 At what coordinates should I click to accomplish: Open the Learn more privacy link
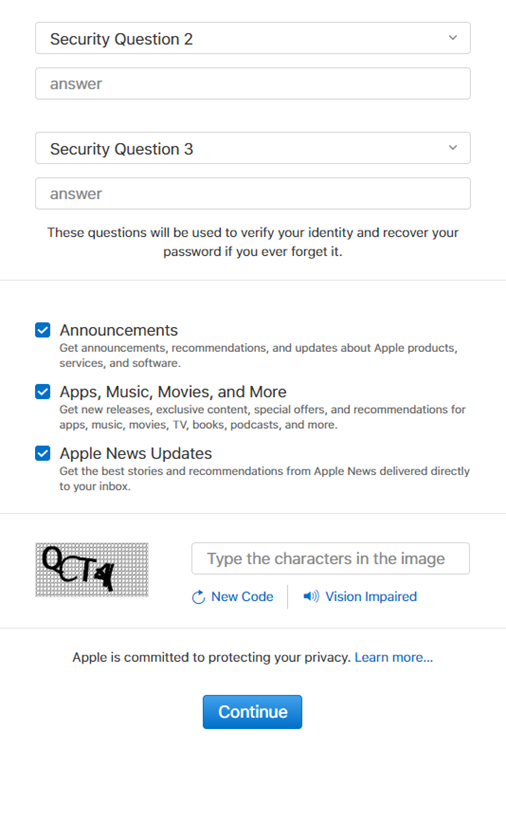[394, 657]
